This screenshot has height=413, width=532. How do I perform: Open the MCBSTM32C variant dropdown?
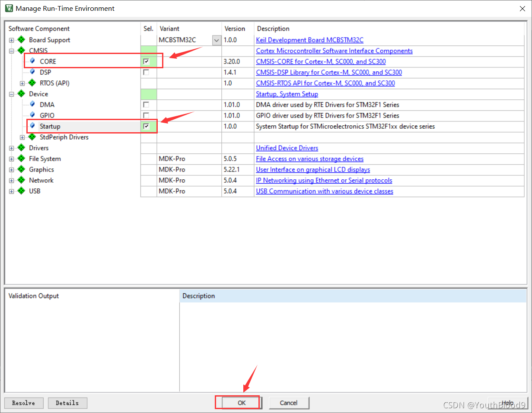coord(217,40)
